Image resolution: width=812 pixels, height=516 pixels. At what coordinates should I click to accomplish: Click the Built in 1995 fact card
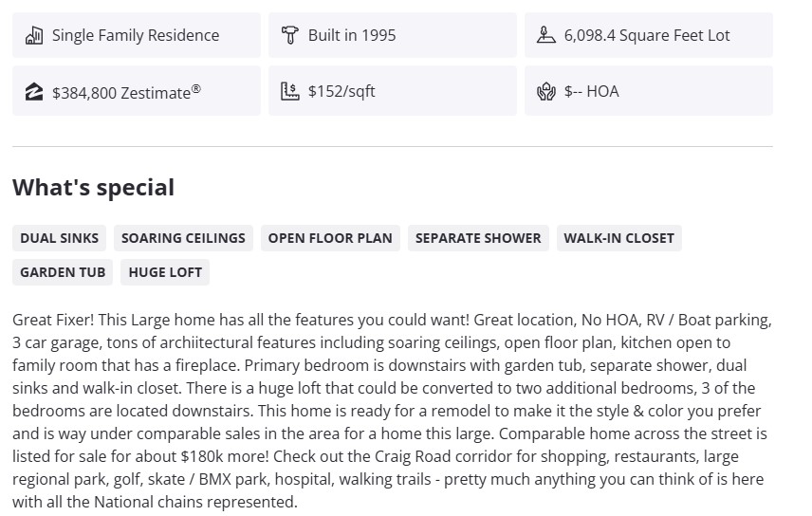tap(392, 36)
